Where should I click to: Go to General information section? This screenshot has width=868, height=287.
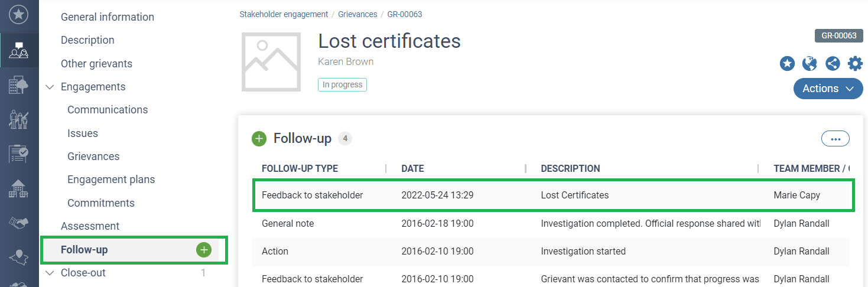108,17
